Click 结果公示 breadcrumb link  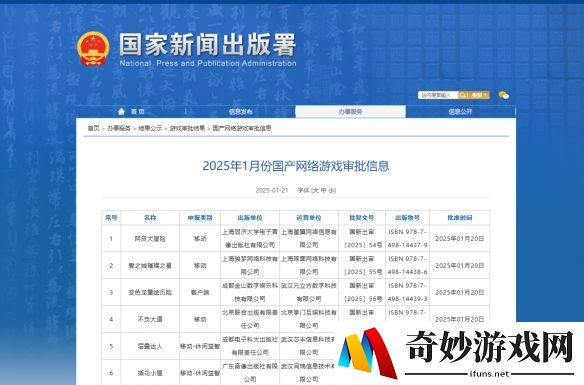pos(150,128)
